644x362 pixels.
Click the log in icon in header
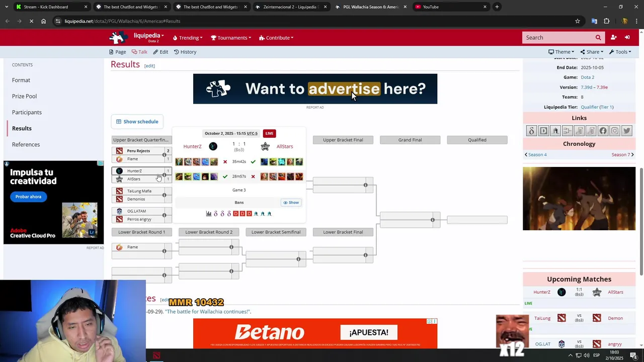[627, 38]
